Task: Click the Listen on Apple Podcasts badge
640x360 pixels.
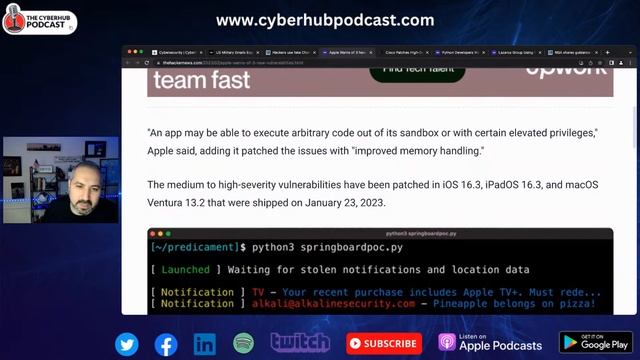Action: click(490, 342)
